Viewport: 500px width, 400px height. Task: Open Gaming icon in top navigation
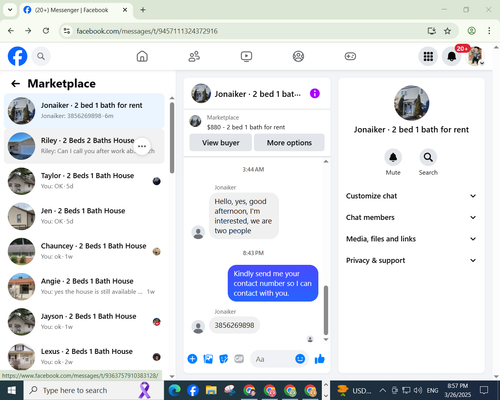[x=350, y=56]
